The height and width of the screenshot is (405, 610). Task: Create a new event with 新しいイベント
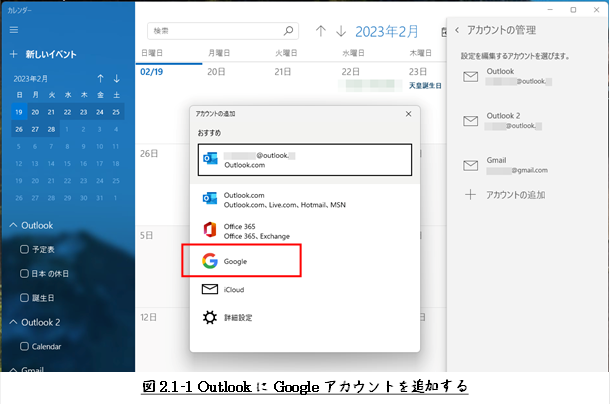(x=43, y=54)
